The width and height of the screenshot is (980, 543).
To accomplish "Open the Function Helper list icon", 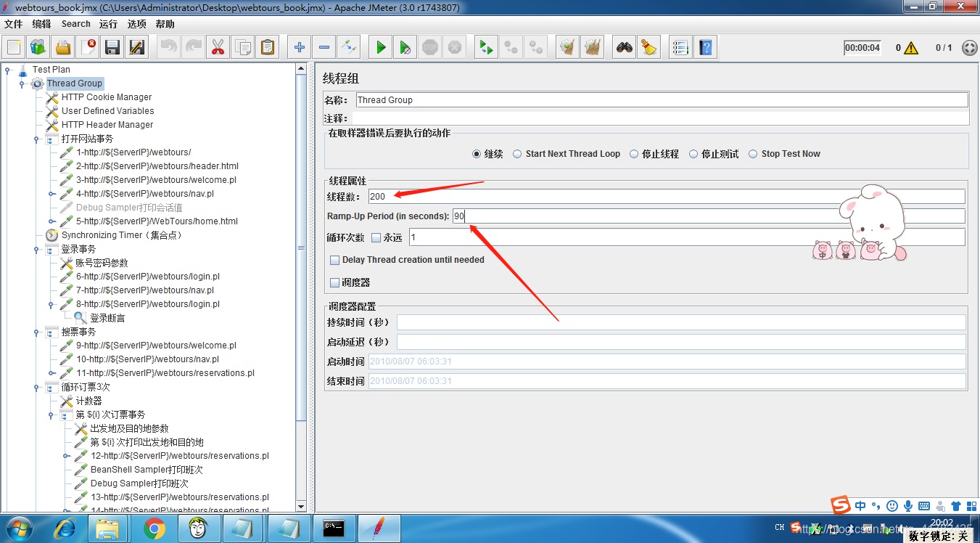I will coord(680,48).
